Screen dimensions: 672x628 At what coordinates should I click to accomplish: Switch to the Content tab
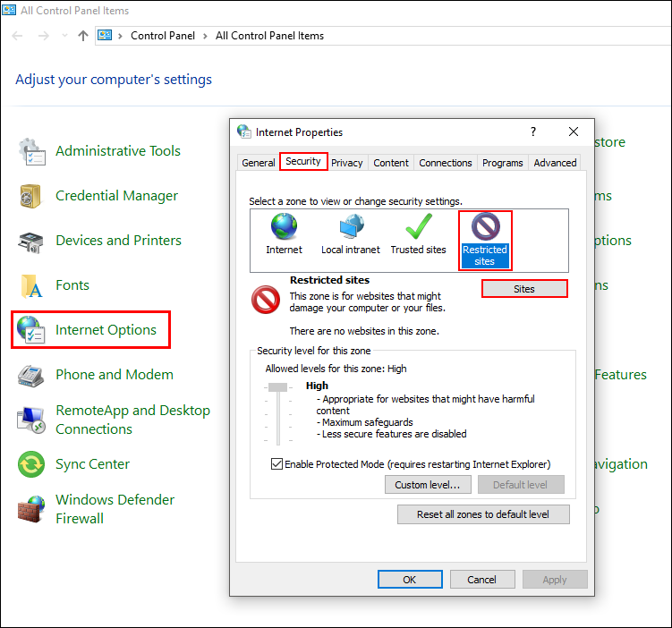pyautogui.click(x=391, y=163)
